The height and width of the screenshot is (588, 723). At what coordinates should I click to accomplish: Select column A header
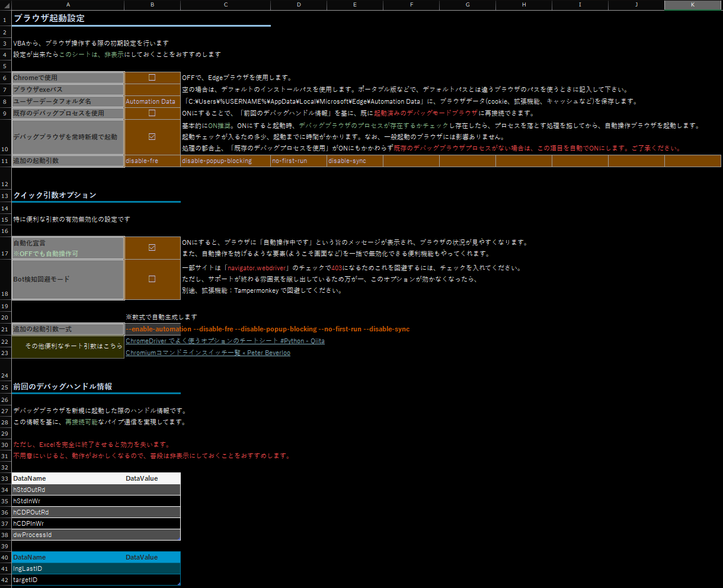[68, 5]
